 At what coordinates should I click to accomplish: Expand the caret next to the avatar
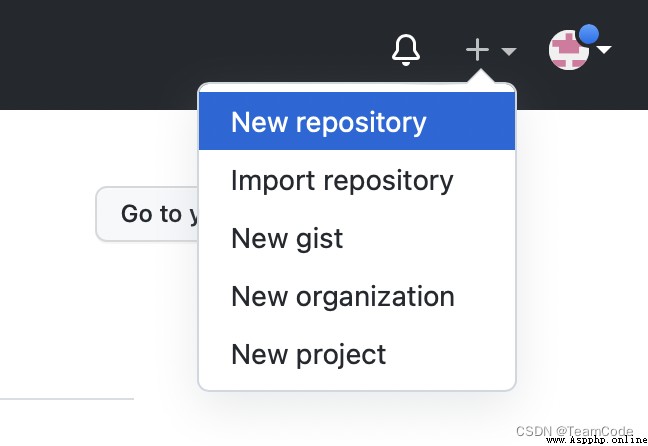(604, 50)
